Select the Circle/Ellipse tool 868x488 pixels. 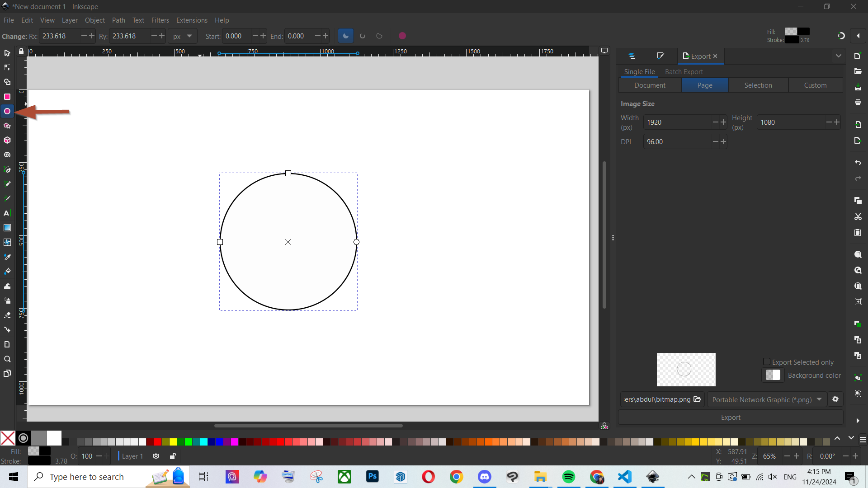tap(7, 111)
